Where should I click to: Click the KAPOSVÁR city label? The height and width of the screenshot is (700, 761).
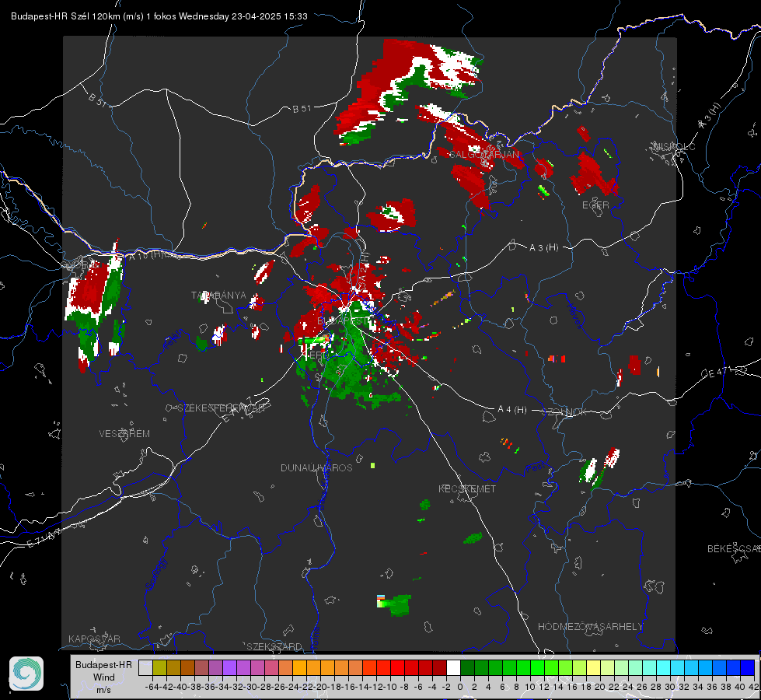click(94, 639)
